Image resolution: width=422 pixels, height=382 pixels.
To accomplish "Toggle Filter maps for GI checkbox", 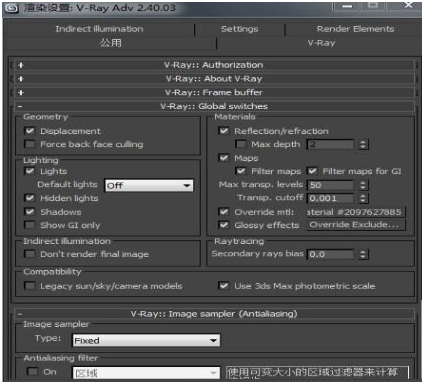I will [x=312, y=171].
